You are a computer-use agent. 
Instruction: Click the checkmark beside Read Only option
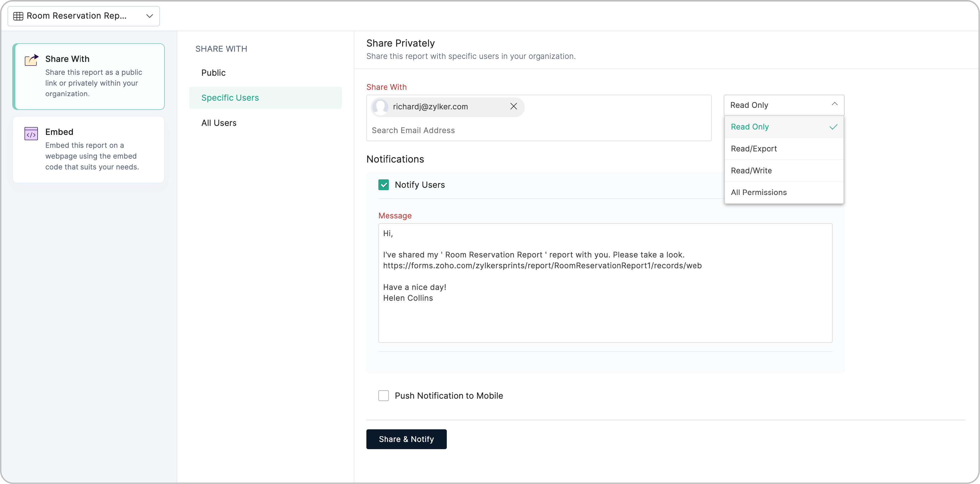coord(833,127)
